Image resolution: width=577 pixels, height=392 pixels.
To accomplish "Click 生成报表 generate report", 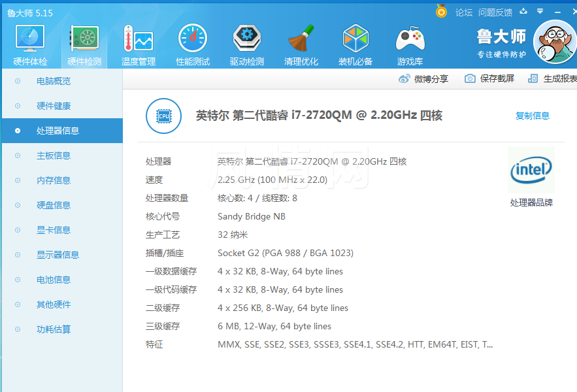I will click(552, 78).
